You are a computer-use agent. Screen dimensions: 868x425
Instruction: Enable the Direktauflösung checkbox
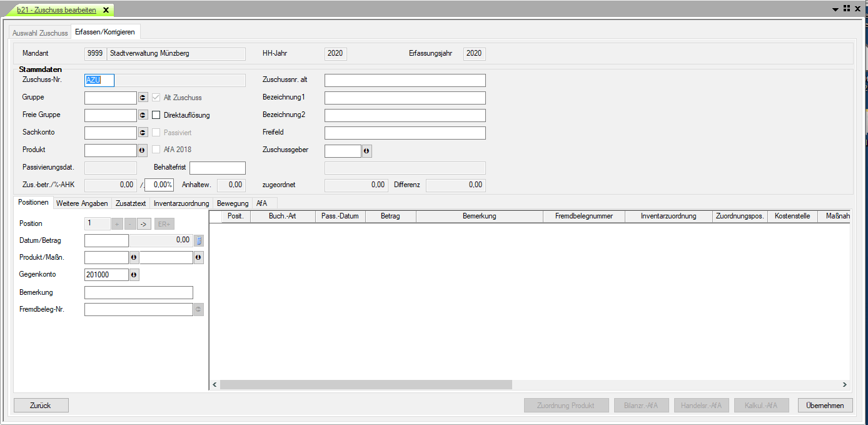156,115
